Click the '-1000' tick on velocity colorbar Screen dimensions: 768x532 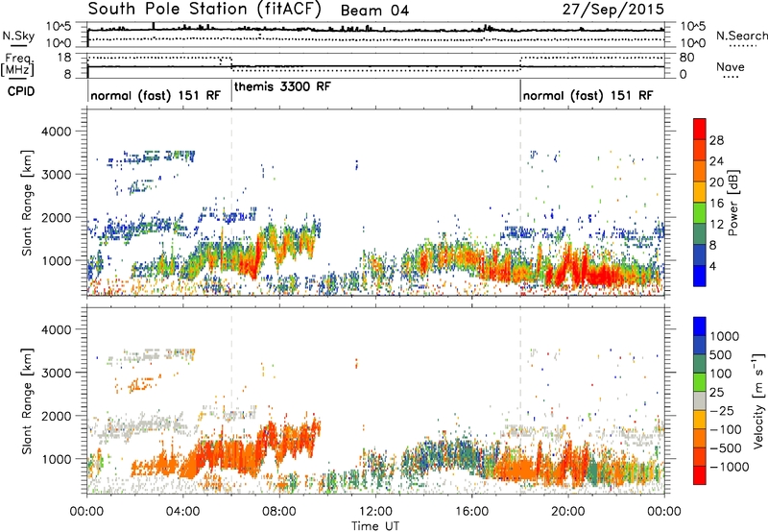(x=729, y=467)
